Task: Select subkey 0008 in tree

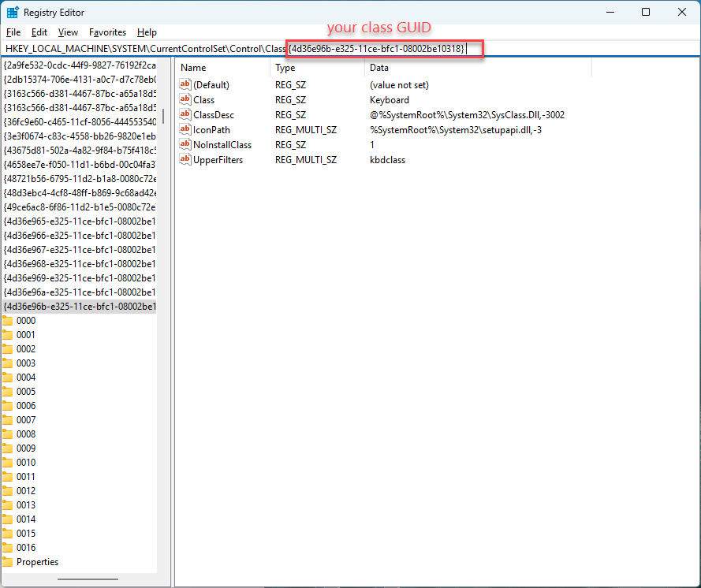Action: click(x=26, y=434)
